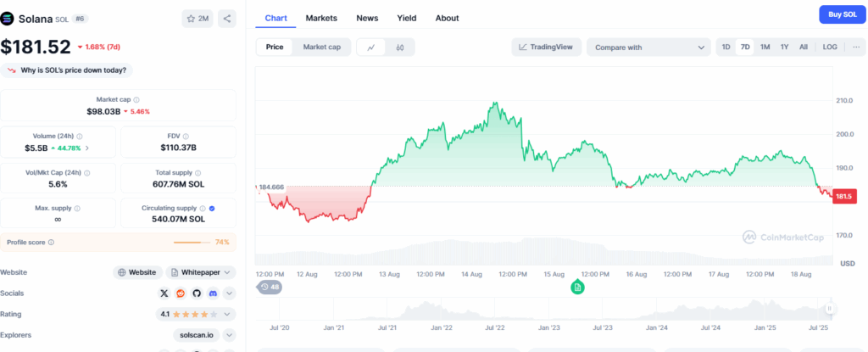Click the share icon button
This screenshot has width=868, height=352.
pyautogui.click(x=227, y=19)
